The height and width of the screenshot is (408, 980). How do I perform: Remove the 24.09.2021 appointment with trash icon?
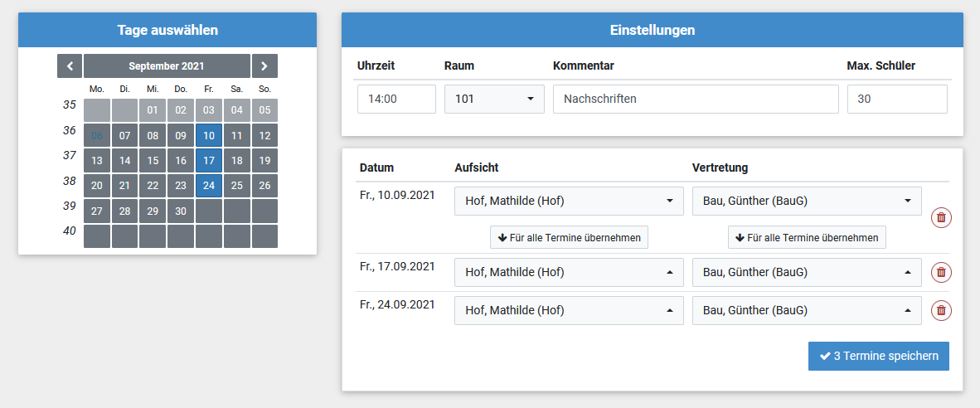tap(941, 310)
